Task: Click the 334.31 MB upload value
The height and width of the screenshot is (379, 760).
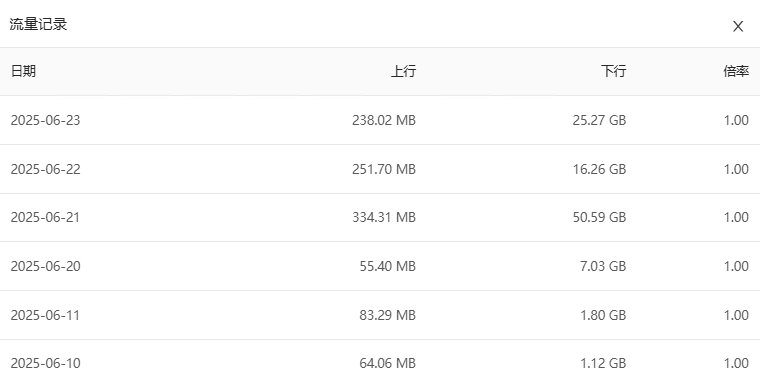Action: click(x=384, y=217)
